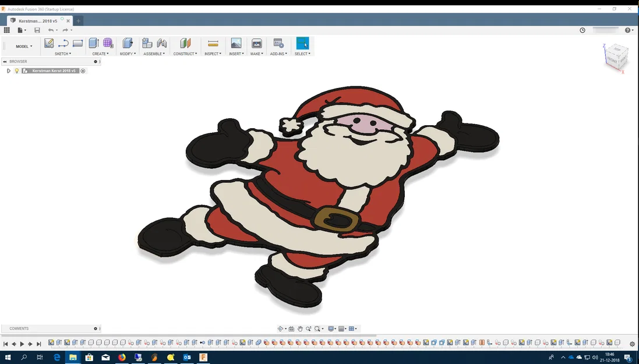The height and width of the screenshot is (364, 639).
Task: Open the CONSTRUCT menu
Action: click(x=185, y=54)
